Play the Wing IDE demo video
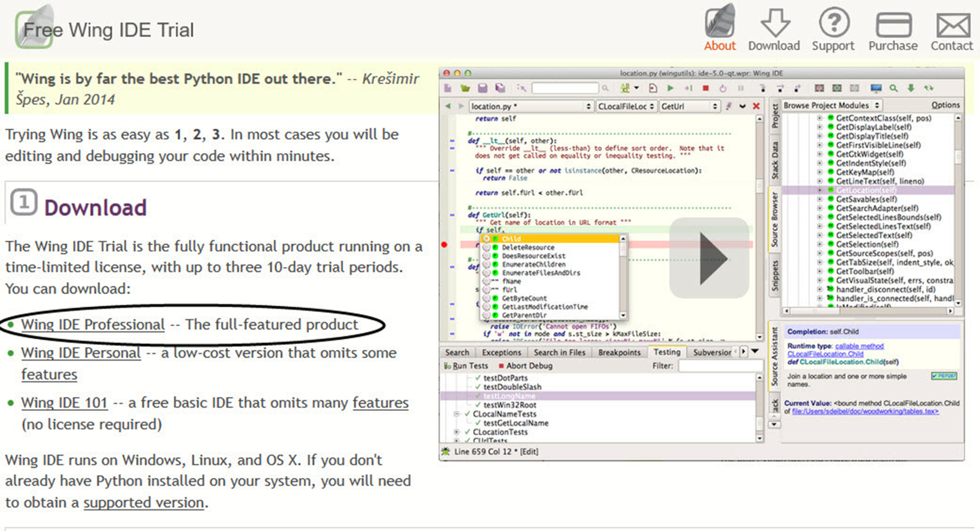The height and width of the screenshot is (531, 980). pos(709,258)
